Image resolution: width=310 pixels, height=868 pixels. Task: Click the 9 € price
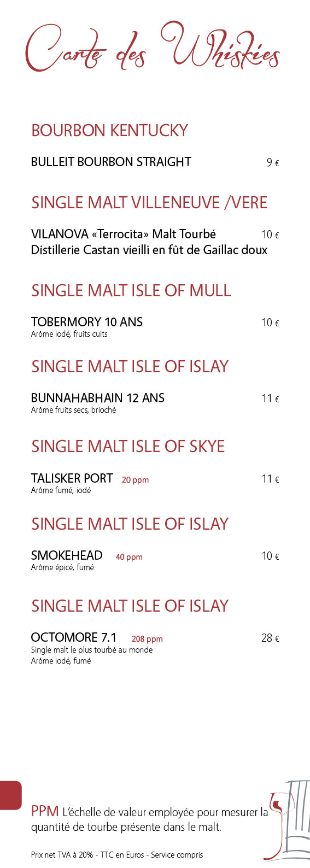tap(273, 162)
